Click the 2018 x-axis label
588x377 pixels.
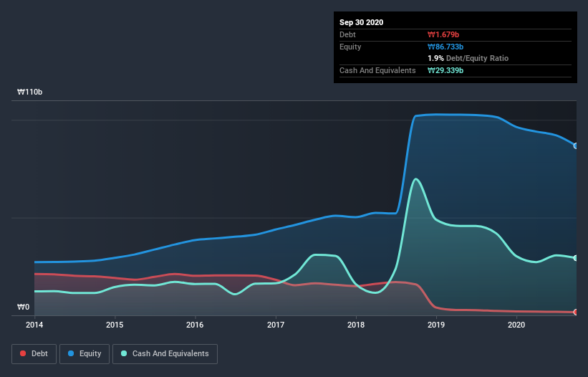pyautogui.click(x=356, y=325)
